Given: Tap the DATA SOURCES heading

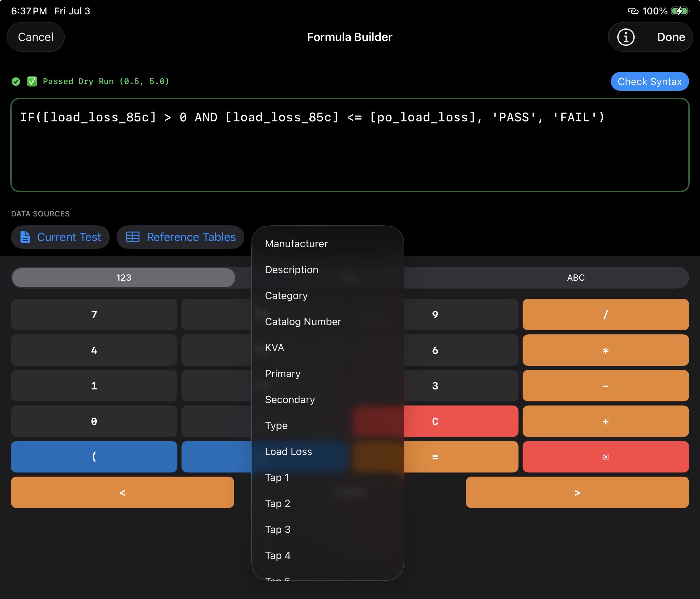Looking at the screenshot, I should point(40,214).
